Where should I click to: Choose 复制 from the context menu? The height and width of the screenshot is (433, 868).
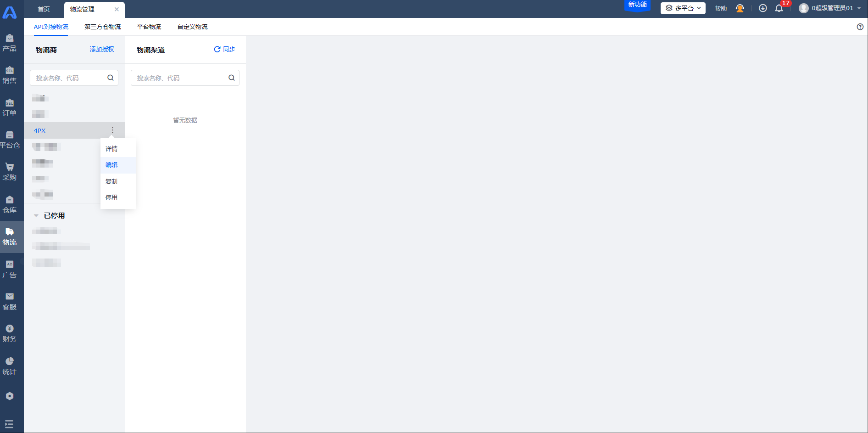click(x=118, y=181)
